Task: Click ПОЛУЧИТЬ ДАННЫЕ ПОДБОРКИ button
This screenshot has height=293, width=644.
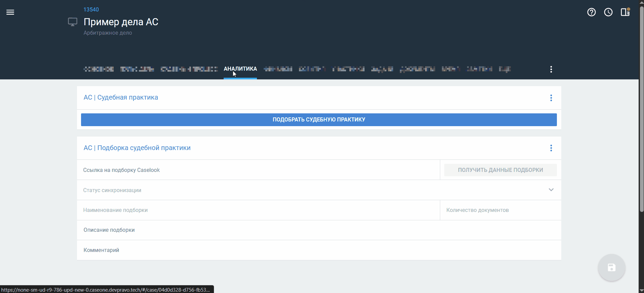Action: [500, 170]
